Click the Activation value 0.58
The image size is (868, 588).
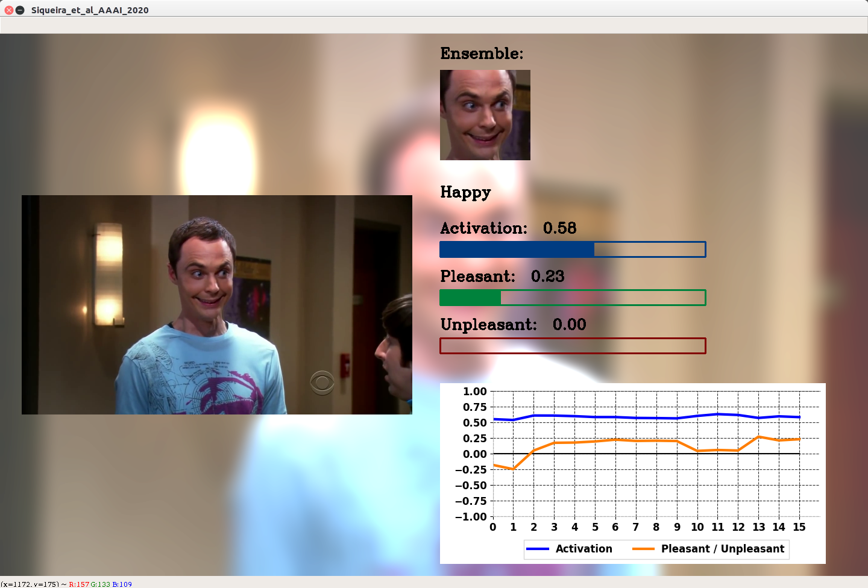(x=559, y=228)
